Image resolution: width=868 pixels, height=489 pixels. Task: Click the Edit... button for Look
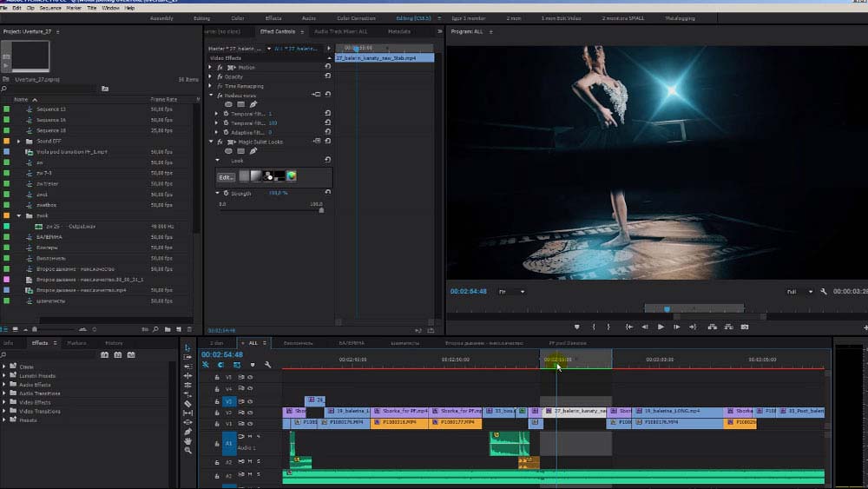coord(226,177)
